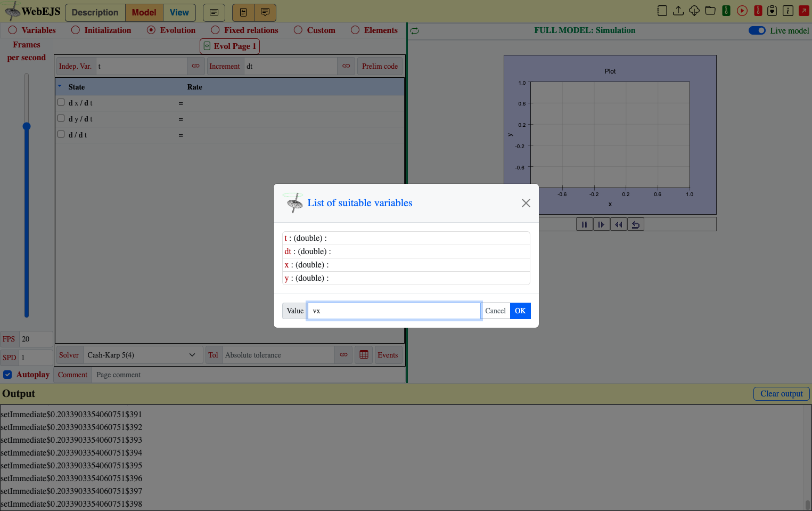Toggle the Live model switch
This screenshot has width=812, height=511.
757,30
